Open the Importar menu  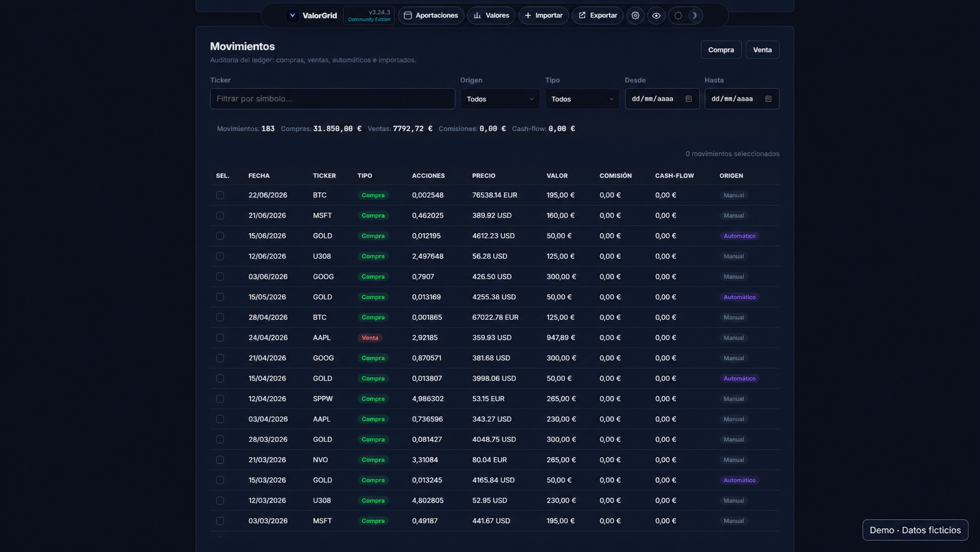(543, 15)
